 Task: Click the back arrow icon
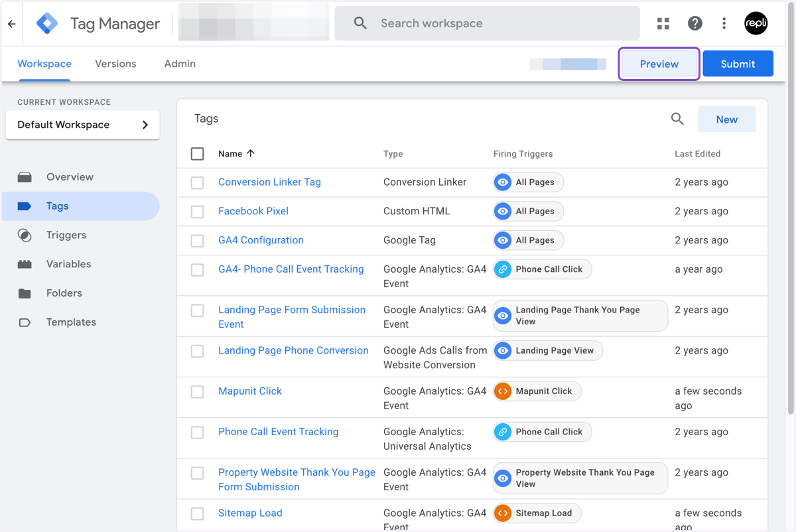[x=12, y=24]
